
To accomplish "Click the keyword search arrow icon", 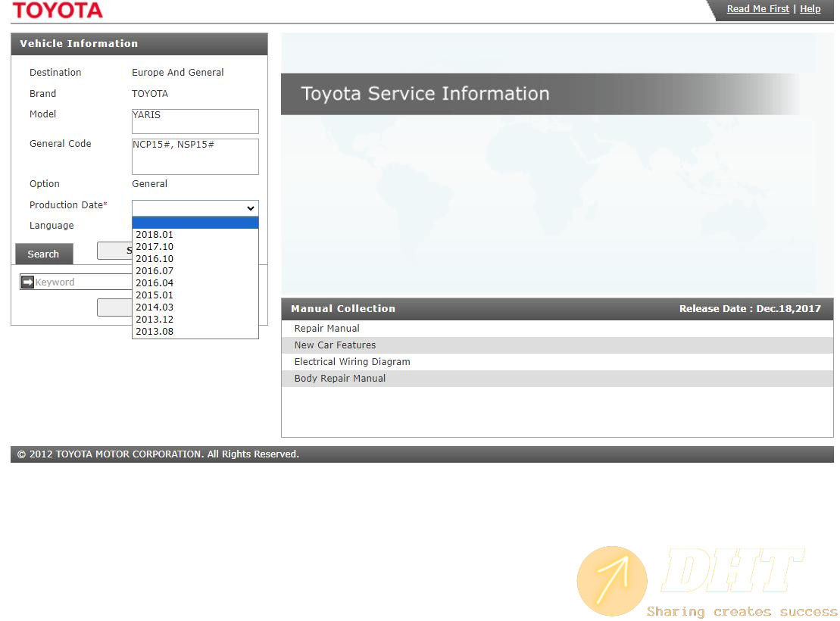I will point(28,282).
